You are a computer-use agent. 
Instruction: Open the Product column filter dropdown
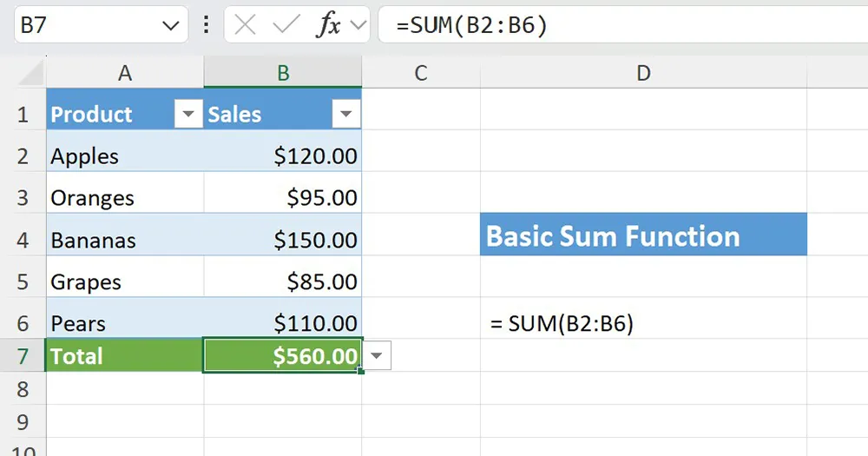[187, 114]
